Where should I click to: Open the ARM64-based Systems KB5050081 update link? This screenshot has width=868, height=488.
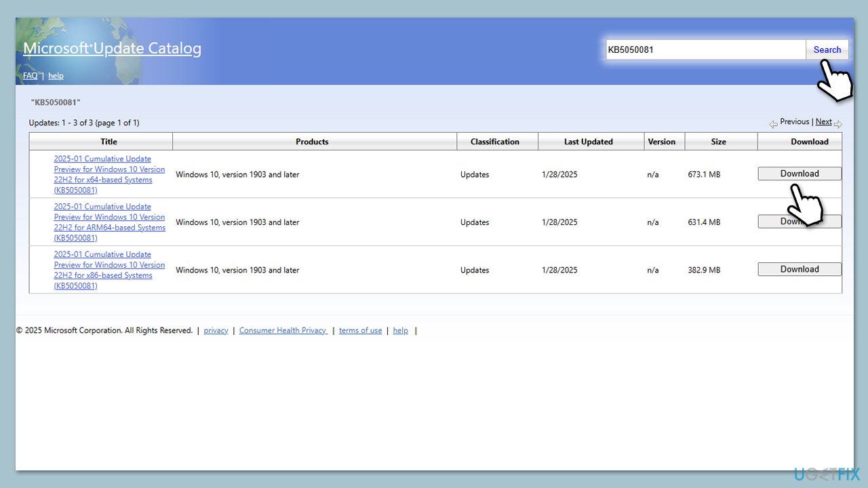pyautogui.click(x=109, y=222)
